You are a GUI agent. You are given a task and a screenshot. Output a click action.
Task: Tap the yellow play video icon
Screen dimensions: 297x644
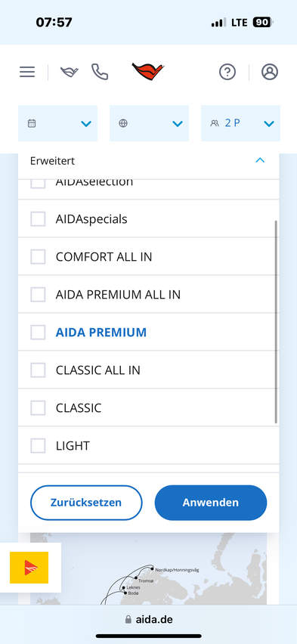[x=29, y=568]
